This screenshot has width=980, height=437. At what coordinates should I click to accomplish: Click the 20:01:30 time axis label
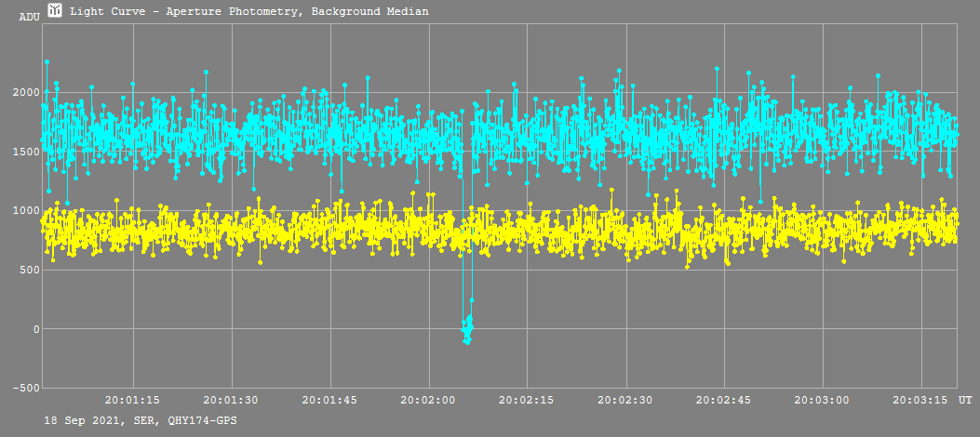point(232,400)
